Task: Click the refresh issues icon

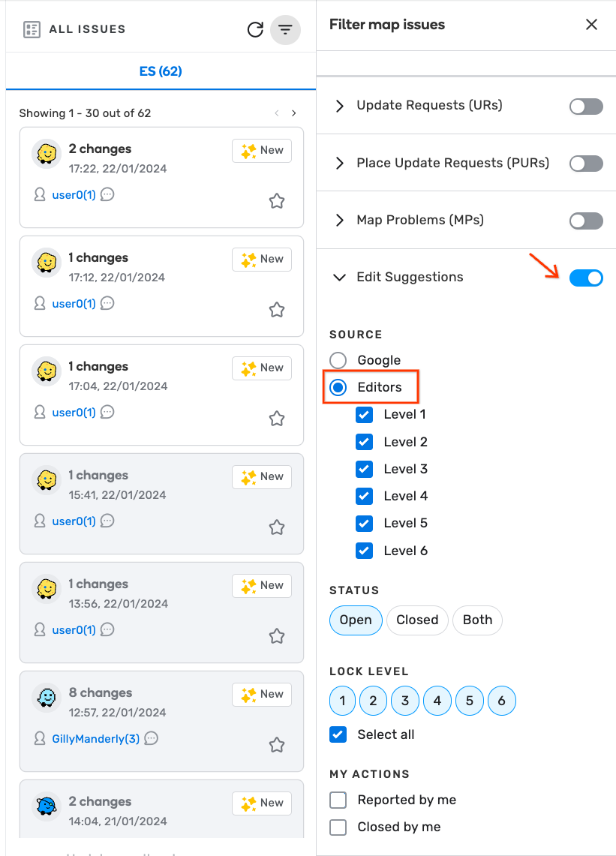Action: point(255,29)
